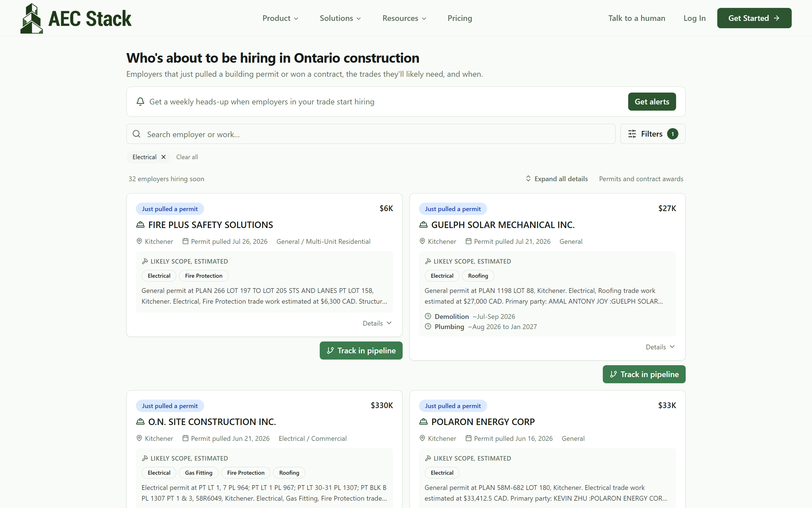Click Permits and contract awards text
This screenshot has height=508, width=812.
point(641,179)
